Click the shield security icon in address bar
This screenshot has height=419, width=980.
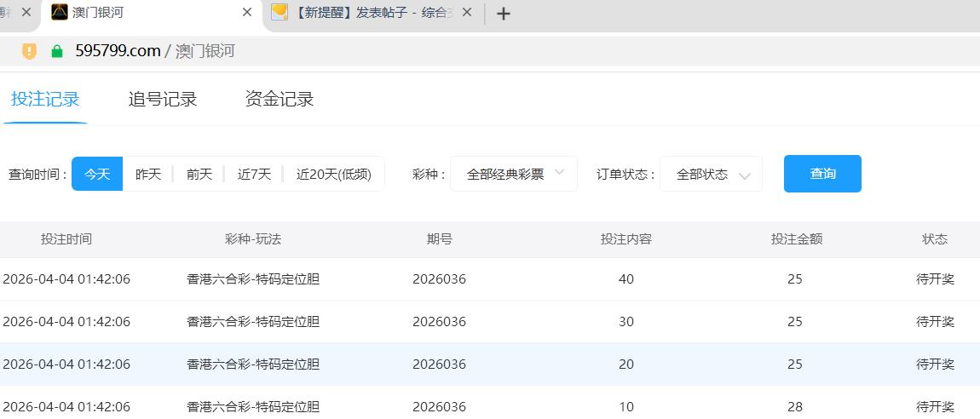point(29,51)
